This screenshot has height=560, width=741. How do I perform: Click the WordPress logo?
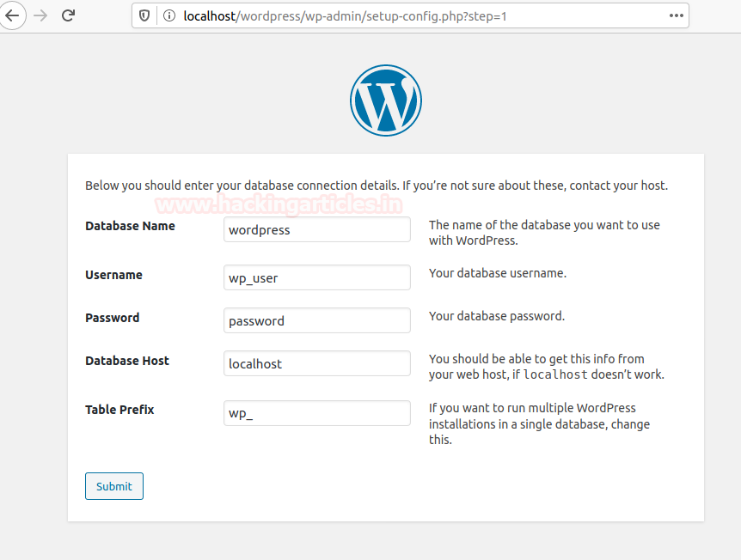click(386, 100)
